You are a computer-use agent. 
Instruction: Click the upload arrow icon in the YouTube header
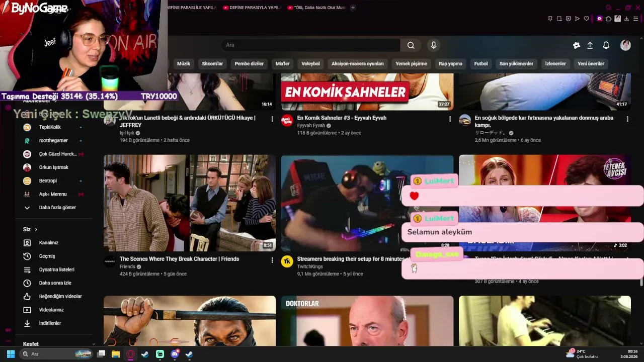(x=590, y=45)
